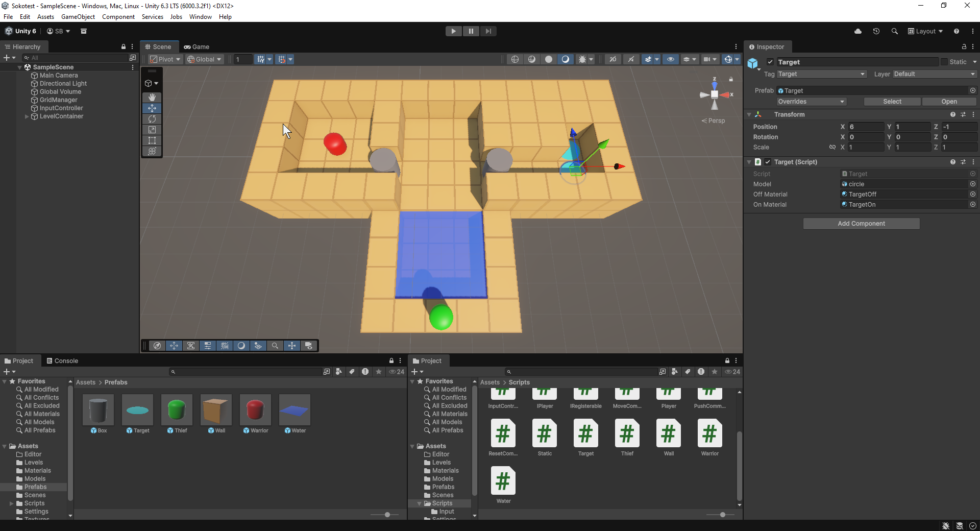The image size is (980, 531).
Task: Toggle the Static checkbox in Inspector
Action: point(944,62)
